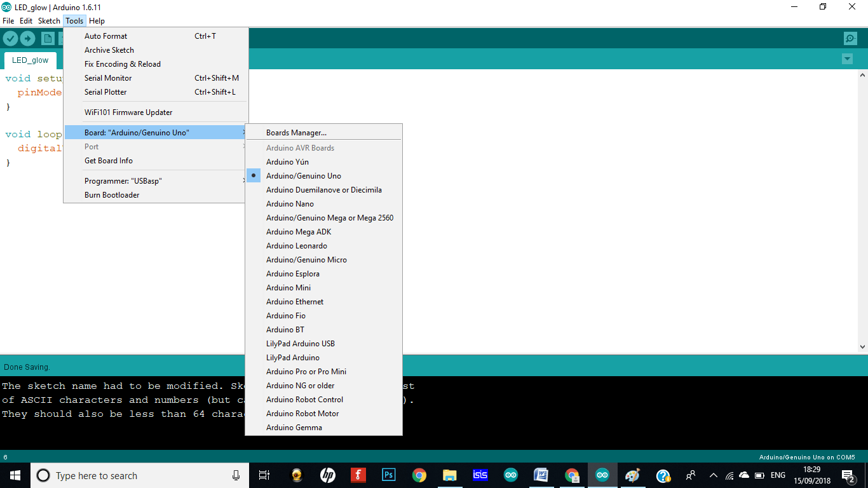The height and width of the screenshot is (488, 868).
Task: Select LilyPad Arduino board
Action: coord(292,357)
